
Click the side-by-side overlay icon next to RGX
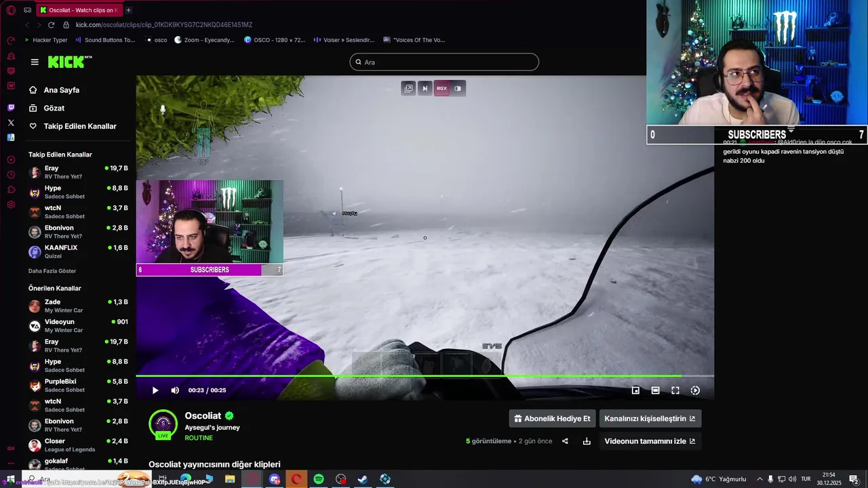coord(458,88)
